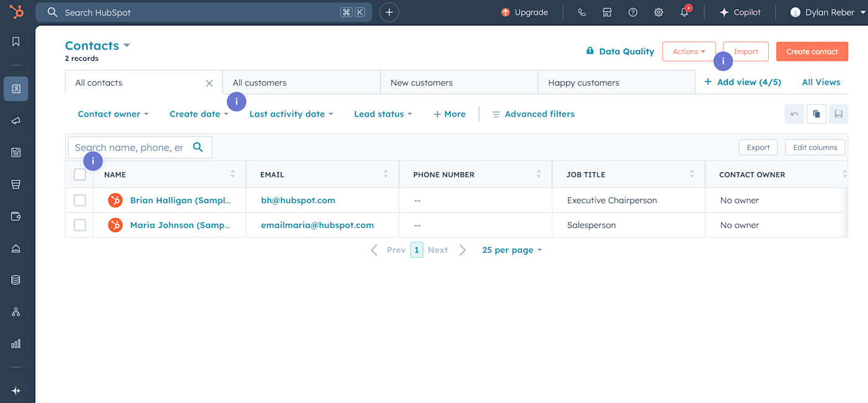Click the Import button
The image size is (868, 403).
[746, 51]
